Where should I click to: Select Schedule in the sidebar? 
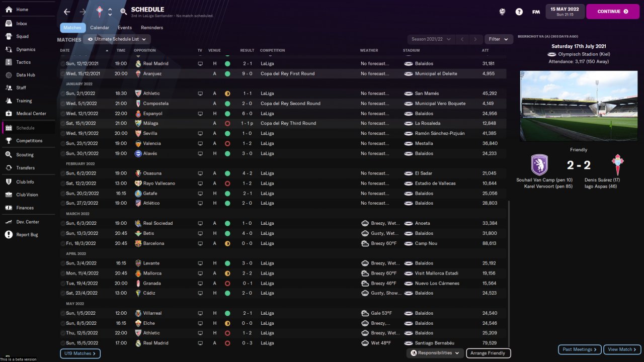[28, 128]
